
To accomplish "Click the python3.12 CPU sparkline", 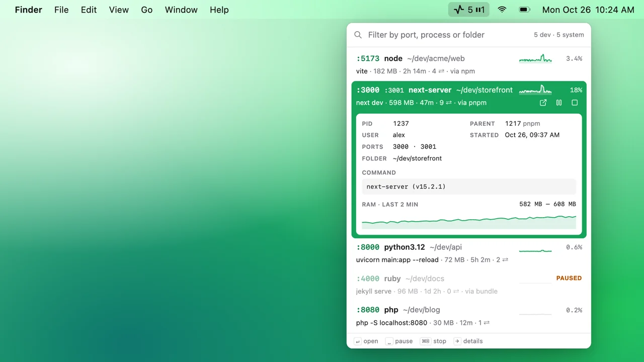I will click(x=535, y=250).
